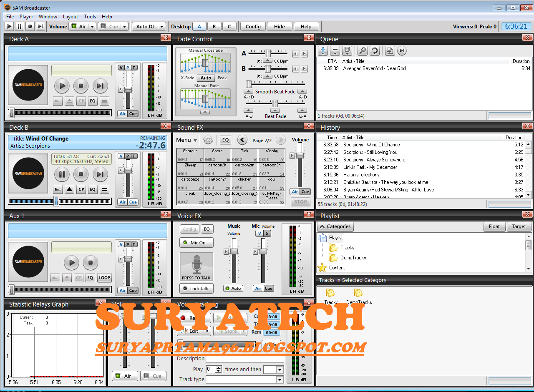The height and width of the screenshot is (392, 534).
Task: Collapse the Playlist Categories expander
Action: pyautogui.click(x=335, y=226)
